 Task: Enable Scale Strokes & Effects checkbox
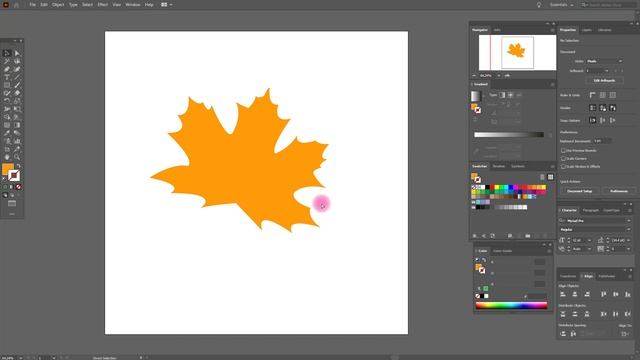(563, 167)
